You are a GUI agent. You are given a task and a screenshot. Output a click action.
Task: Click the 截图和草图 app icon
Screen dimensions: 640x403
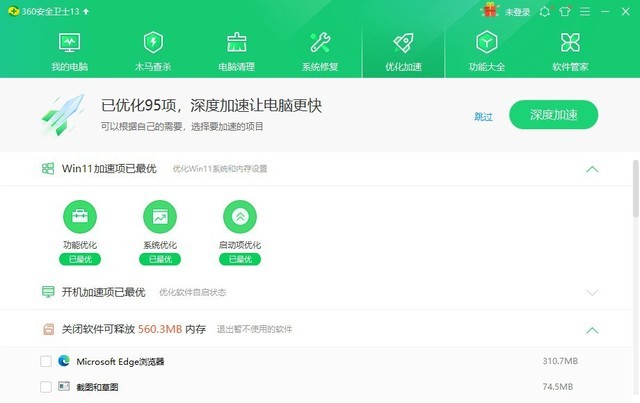[x=64, y=386]
